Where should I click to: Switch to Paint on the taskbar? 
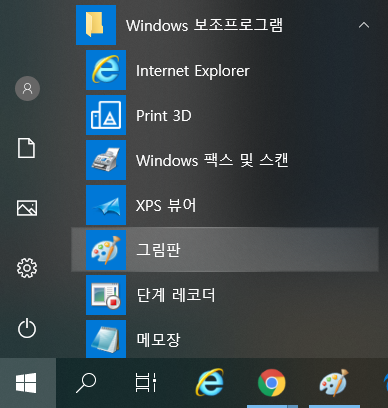pos(334,382)
